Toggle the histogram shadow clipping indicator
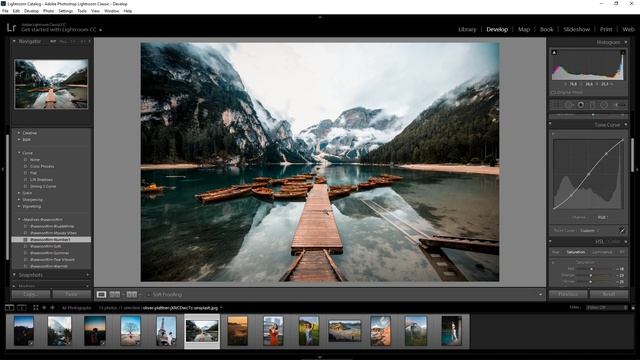 point(554,52)
